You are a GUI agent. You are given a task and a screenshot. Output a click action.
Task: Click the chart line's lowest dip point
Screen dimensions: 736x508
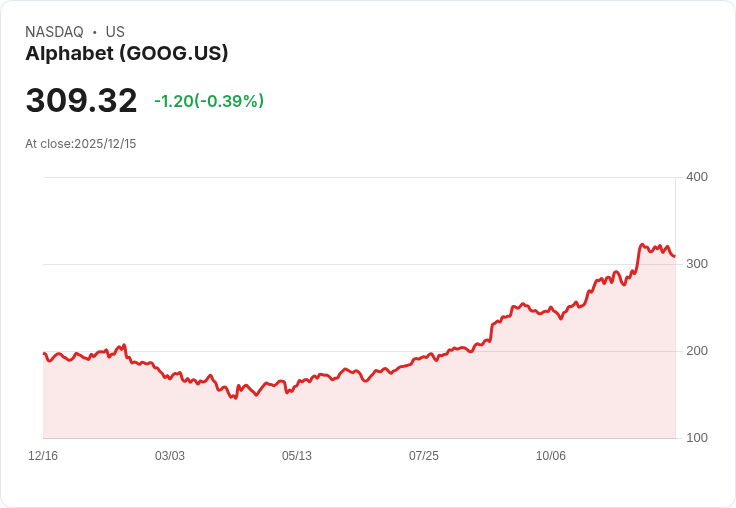coord(236,398)
